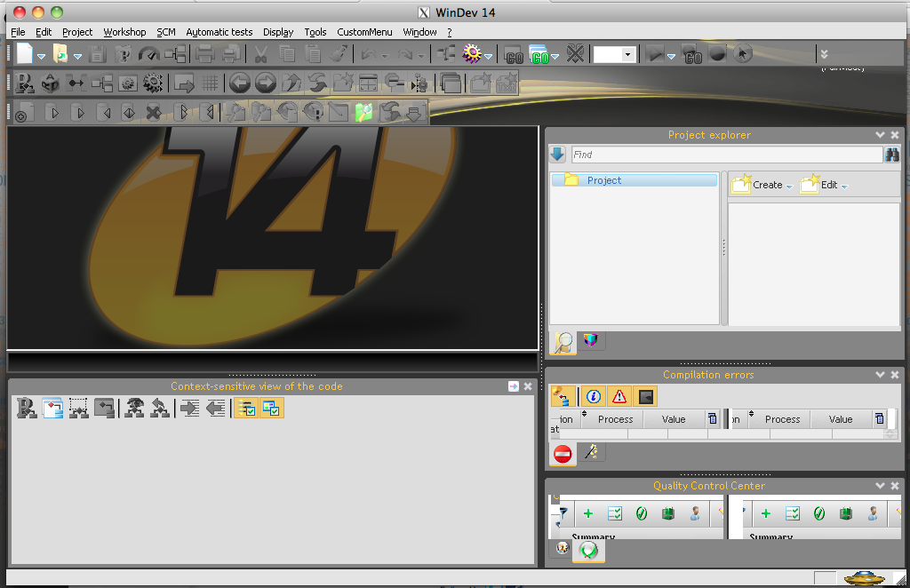The image size is (910, 588).
Task: Switch to the magnifier tab in Project explorer
Action: point(563,343)
